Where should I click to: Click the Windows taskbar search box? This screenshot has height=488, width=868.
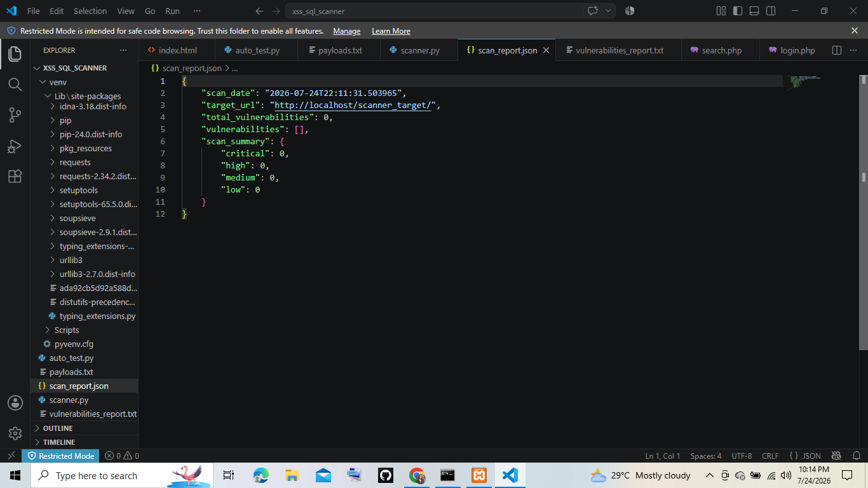click(121, 475)
